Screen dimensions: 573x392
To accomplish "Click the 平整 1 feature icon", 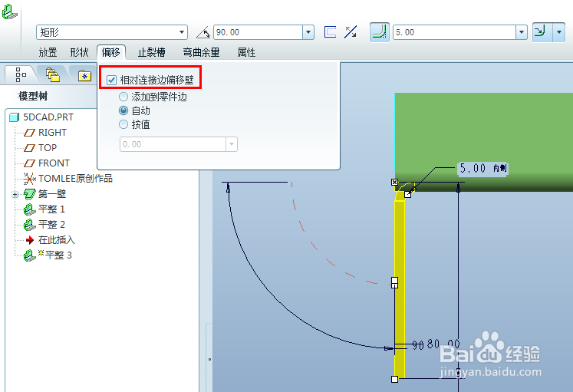I will click(x=29, y=209).
